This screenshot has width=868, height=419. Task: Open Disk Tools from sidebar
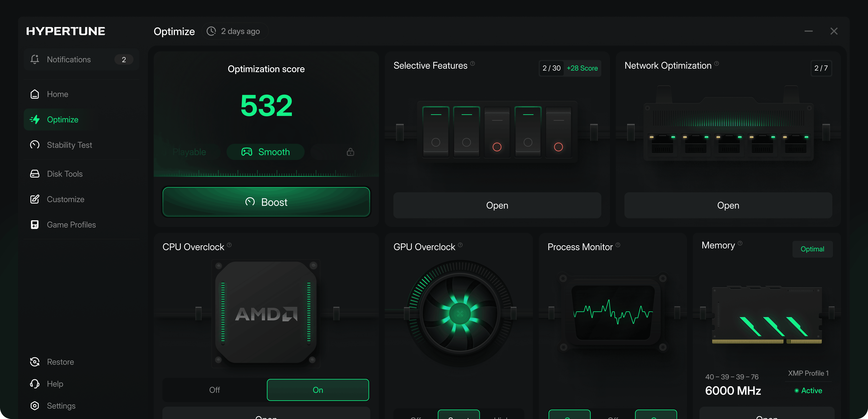81,174
